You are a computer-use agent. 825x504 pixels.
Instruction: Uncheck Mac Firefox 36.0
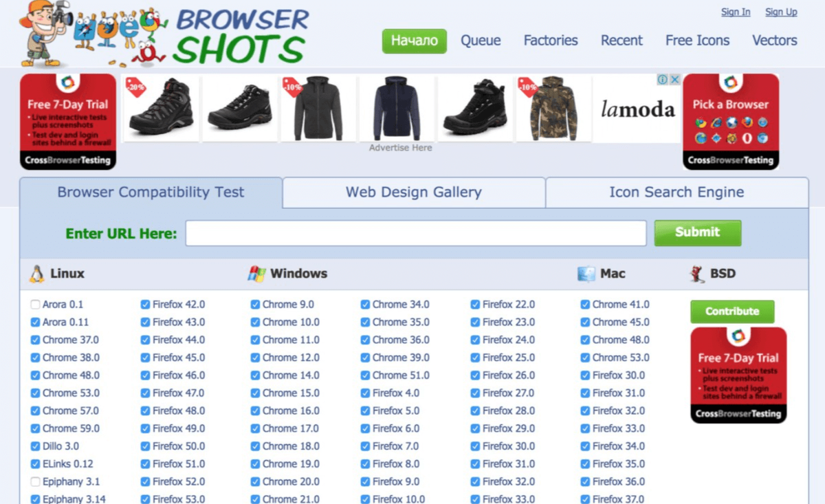[586, 482]
